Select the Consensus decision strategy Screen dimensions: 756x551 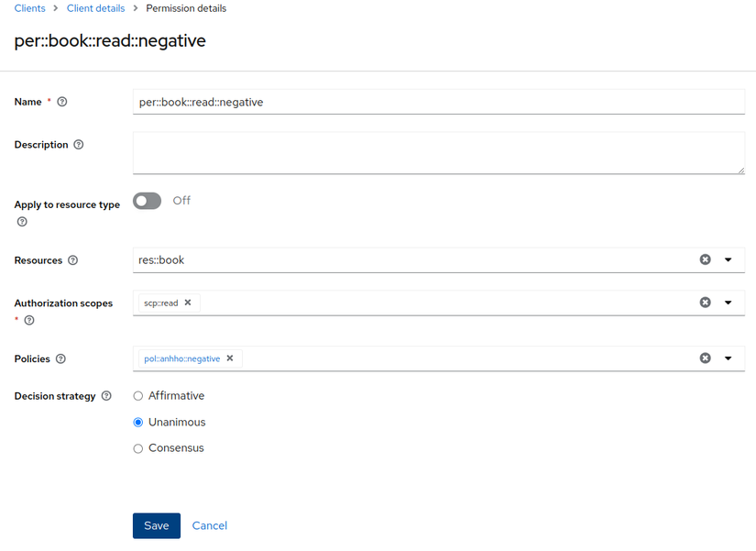pyautogui.click(x=138, y=448)
